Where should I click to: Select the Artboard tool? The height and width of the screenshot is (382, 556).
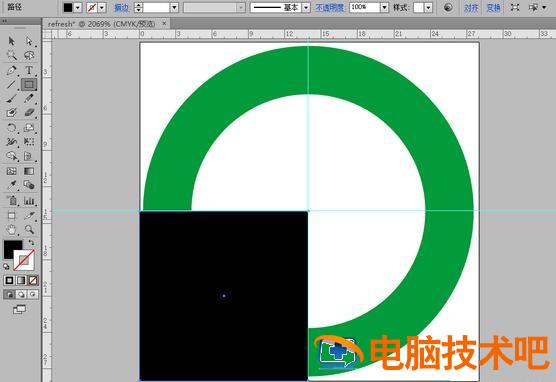coord(11,216)
